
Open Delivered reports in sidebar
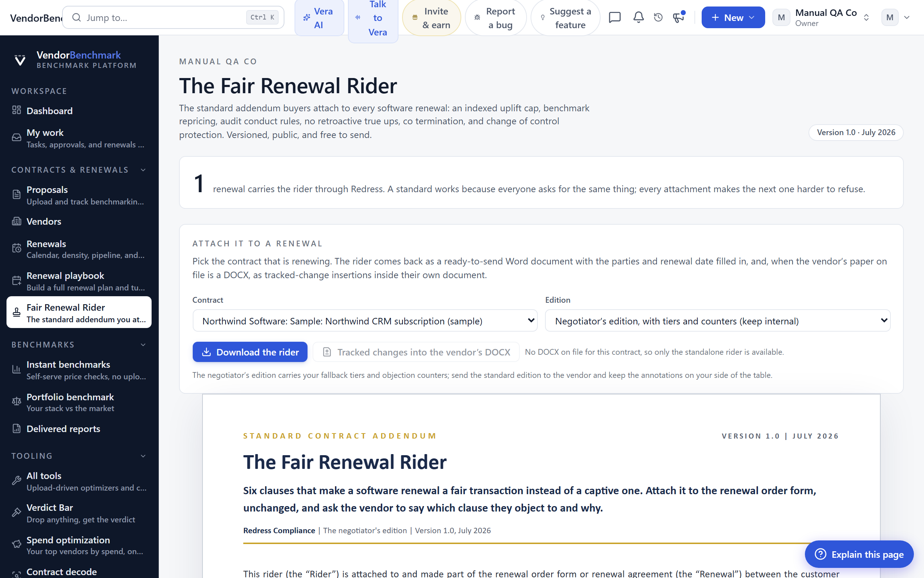pos(79,429)
